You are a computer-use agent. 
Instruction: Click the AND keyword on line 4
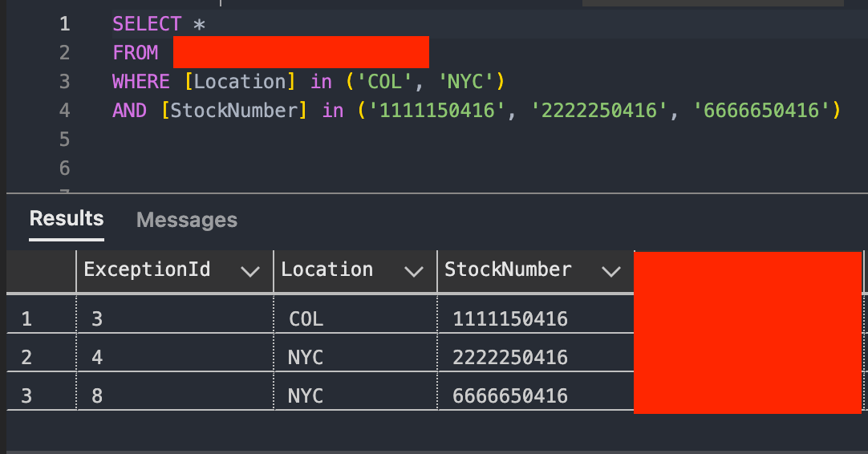129,110
